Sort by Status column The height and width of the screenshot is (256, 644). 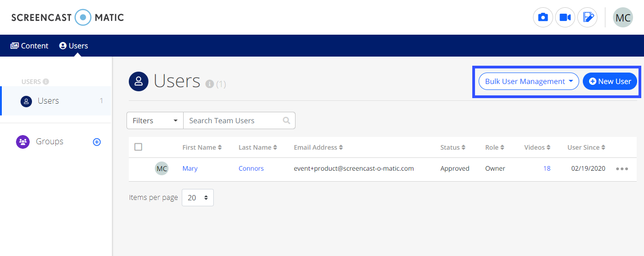[453, 147]
